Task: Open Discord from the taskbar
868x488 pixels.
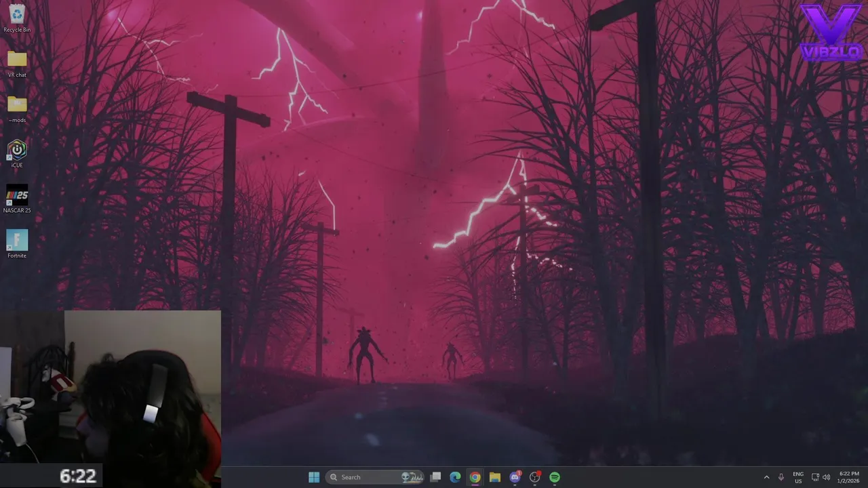Action: coord(515,477)
